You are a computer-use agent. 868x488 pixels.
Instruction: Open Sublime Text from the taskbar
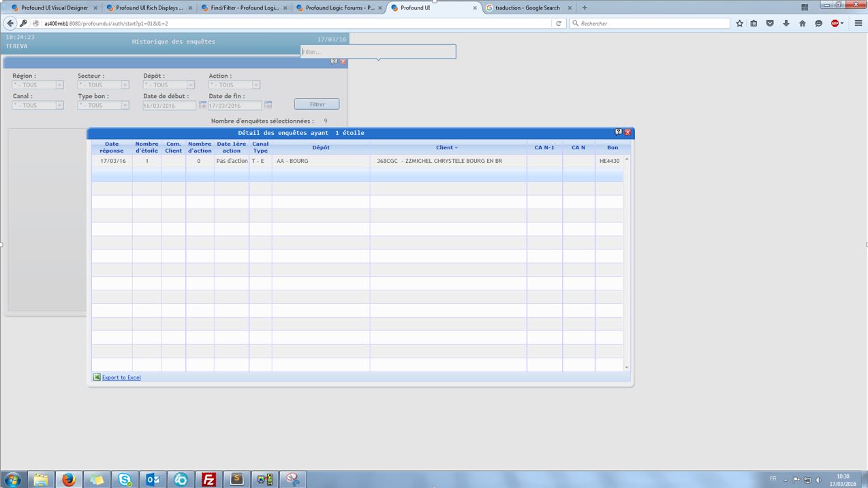236,479
